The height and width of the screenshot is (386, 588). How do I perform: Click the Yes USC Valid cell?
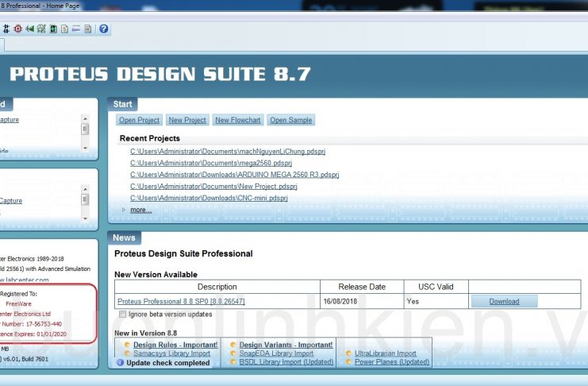[x=436, y=302]
